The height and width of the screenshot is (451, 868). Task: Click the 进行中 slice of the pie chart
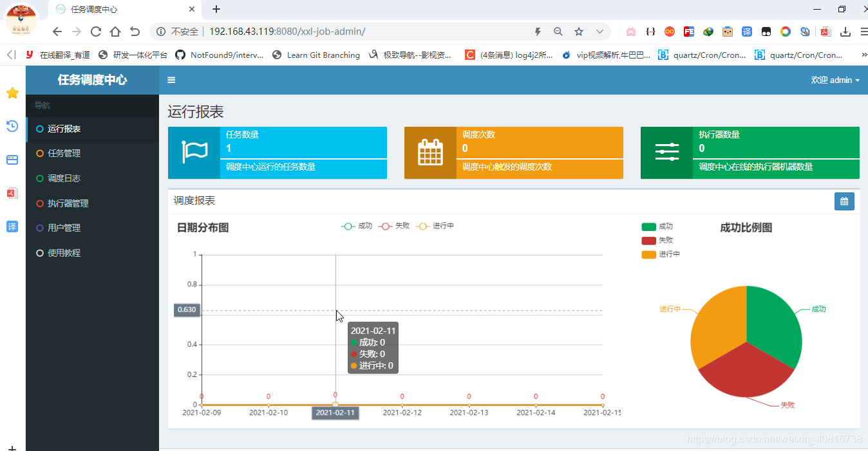(x=718, y=328)
